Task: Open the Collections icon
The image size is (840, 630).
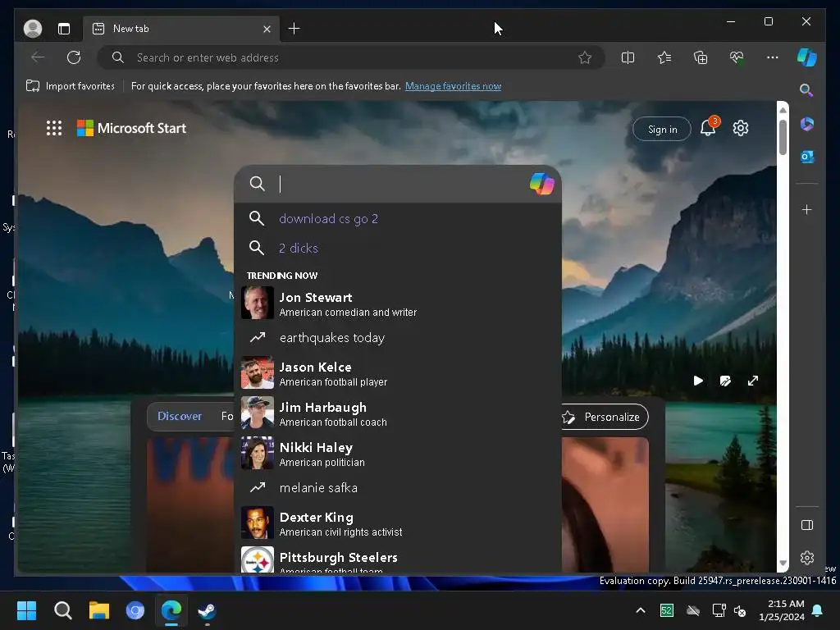Action: click(x=701, y=57)
